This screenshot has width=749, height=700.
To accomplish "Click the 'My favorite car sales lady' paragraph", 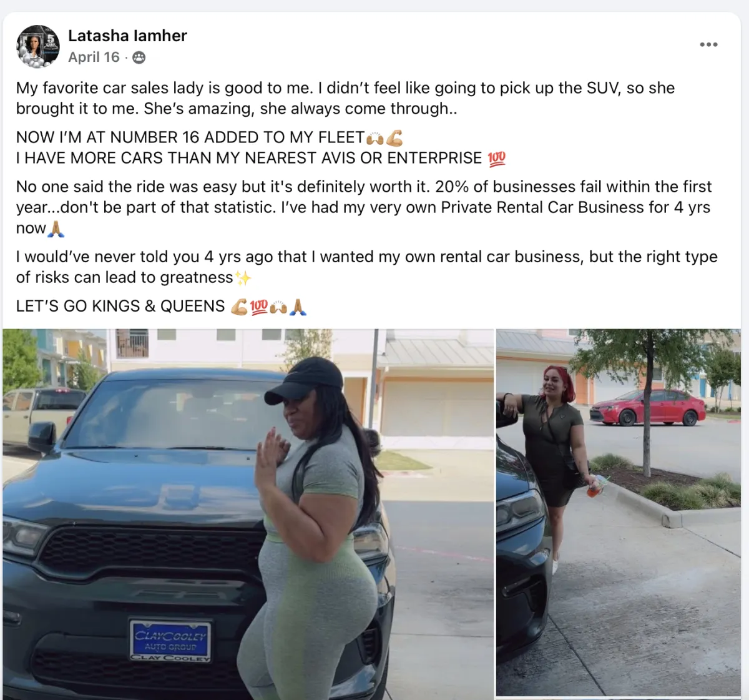I will [346, 98].
